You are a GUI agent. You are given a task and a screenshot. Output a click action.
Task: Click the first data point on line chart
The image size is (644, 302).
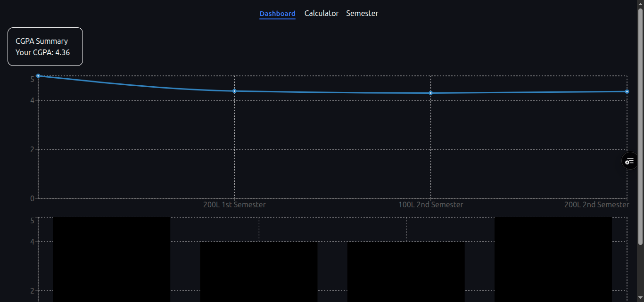coord(38,76)
